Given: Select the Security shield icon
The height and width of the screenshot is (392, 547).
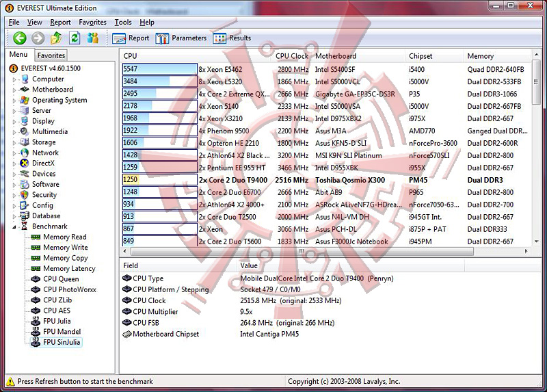Looking at the screenshot, I should [25, 195].
